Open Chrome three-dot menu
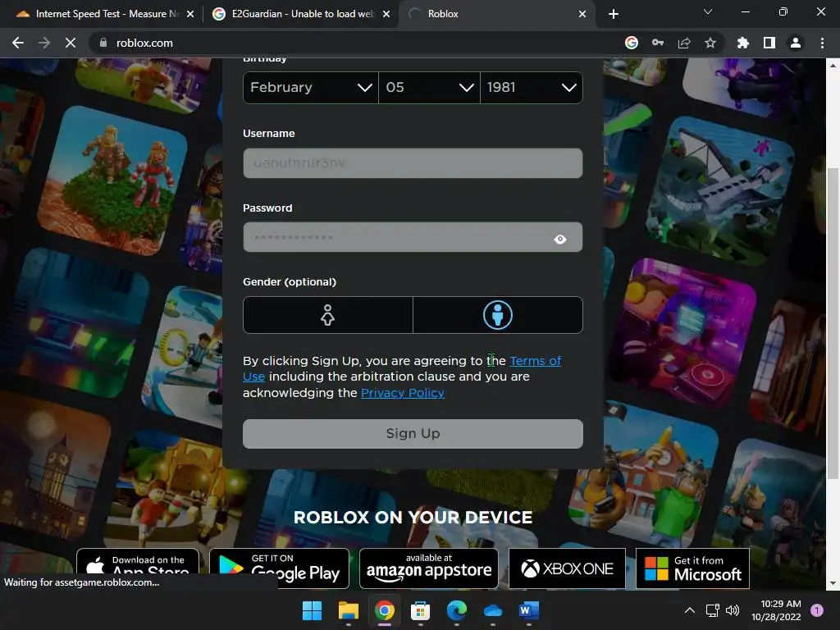 pyautogui.click(x=822, y=43)
